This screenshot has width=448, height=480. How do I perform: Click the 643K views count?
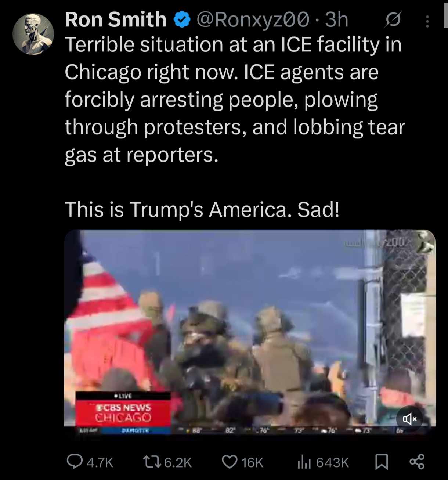(332, 462)
